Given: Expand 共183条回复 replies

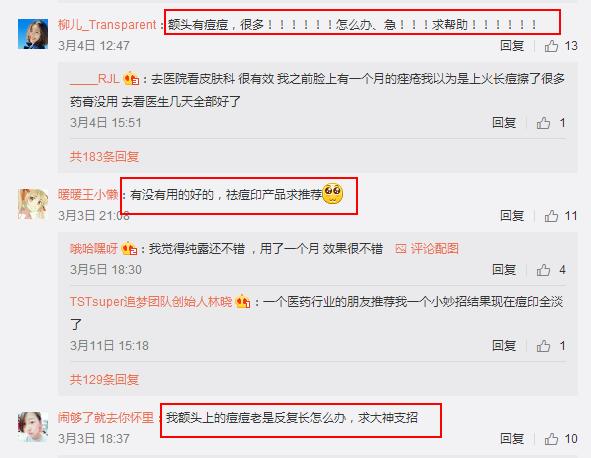Looking at the screenshot, I should pos(104,156).
